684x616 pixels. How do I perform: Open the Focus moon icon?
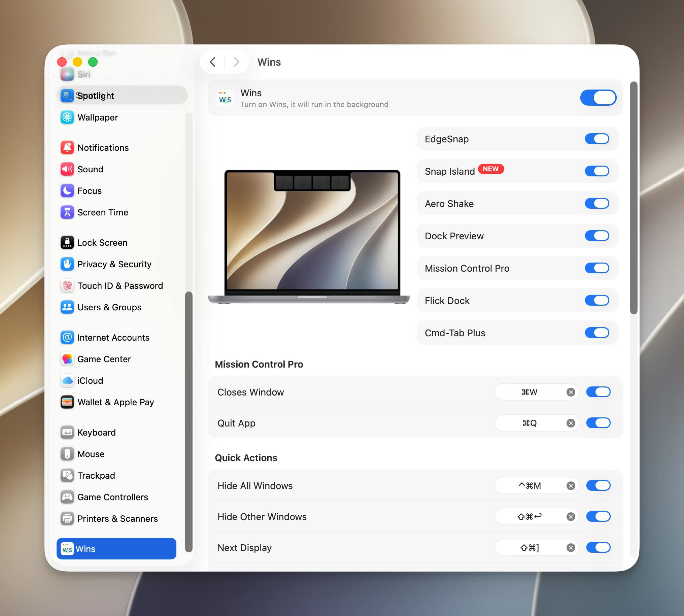(67, 191)
